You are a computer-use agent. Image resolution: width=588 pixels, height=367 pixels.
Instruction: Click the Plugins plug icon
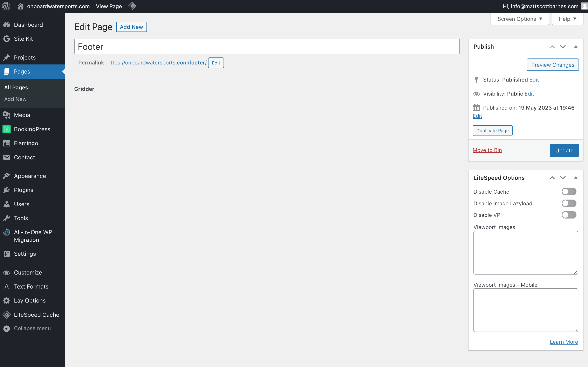(7, 190)
